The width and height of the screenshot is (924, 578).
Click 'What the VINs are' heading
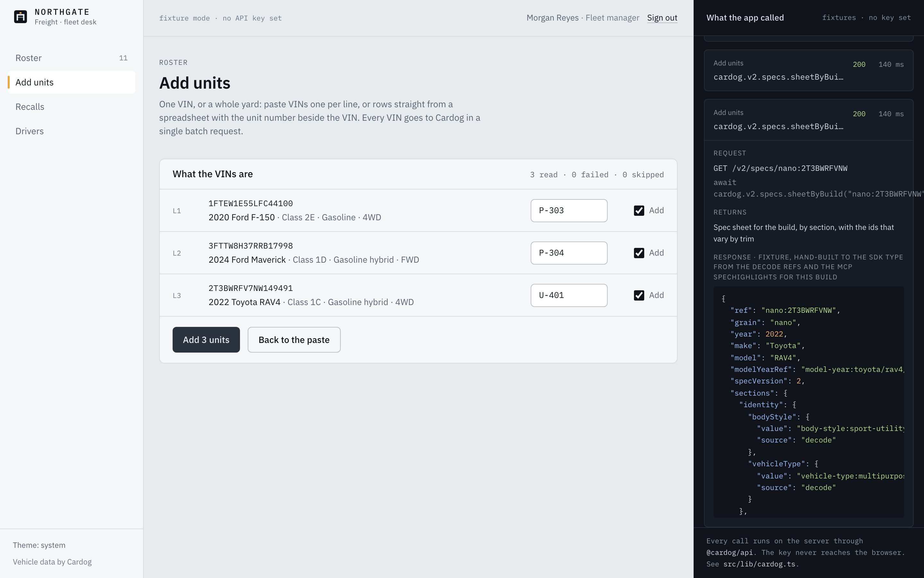(213, 174)
